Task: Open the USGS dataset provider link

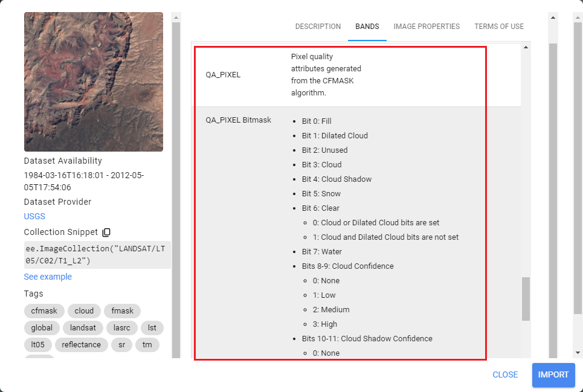Action: [x=34, y=216]
